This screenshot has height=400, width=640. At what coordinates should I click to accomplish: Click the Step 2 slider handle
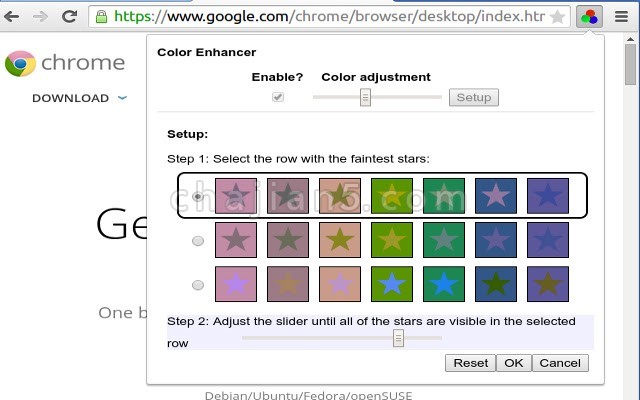tap(398, 338)
